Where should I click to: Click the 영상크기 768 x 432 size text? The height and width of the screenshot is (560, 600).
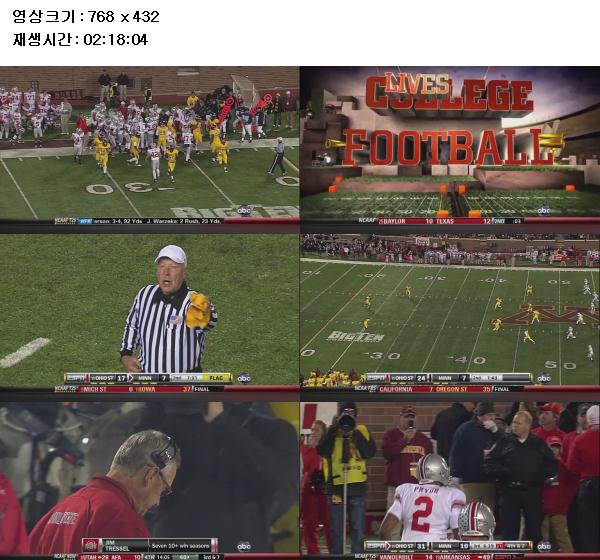[x=86, y=16]
